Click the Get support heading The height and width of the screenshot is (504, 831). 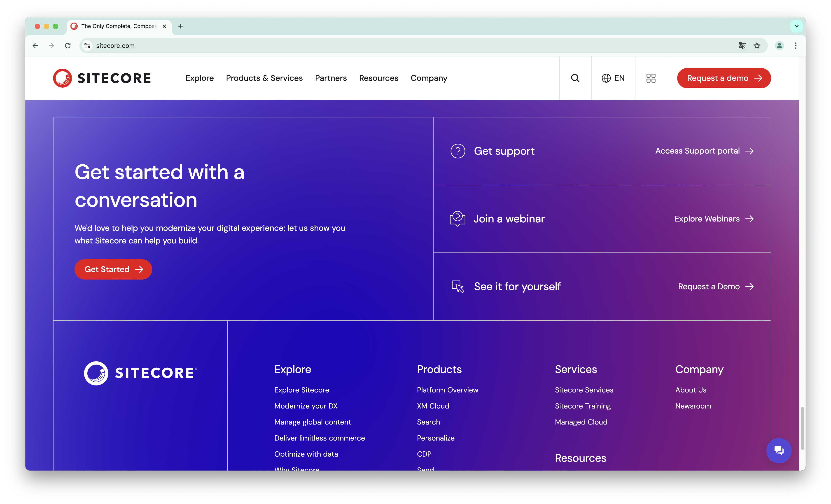point(504,151)
